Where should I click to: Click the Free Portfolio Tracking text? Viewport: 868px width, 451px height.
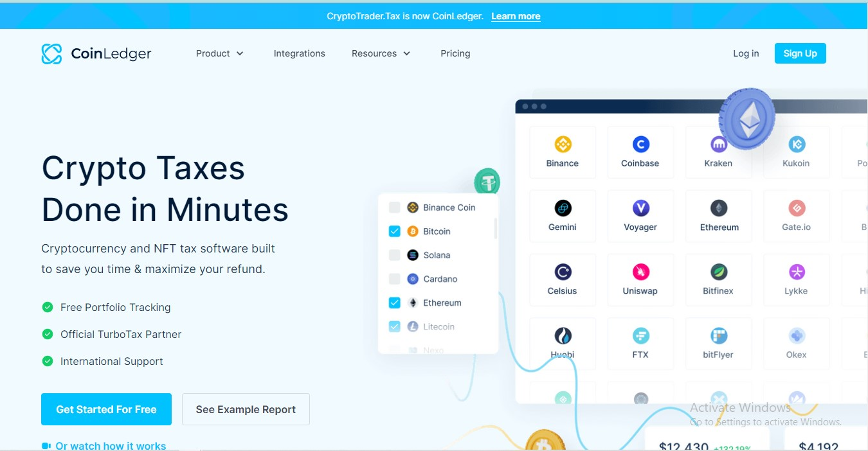[x=116, y=307]
